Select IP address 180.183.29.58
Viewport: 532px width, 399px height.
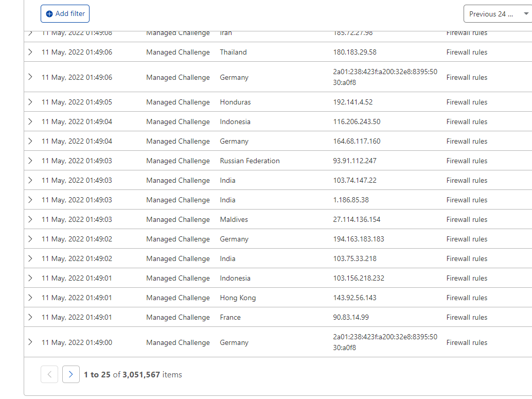(354, 52)
